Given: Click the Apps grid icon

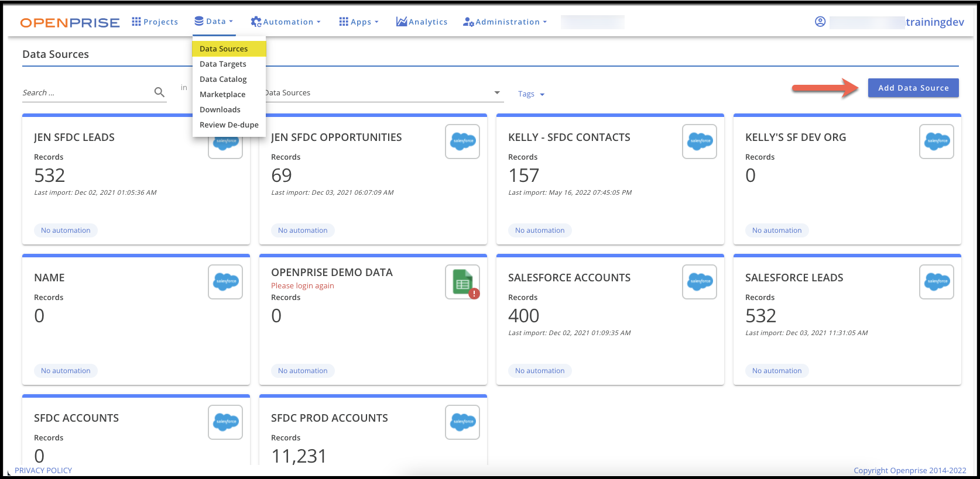Looking at the screenshot, I should click(x=344, y=22).
